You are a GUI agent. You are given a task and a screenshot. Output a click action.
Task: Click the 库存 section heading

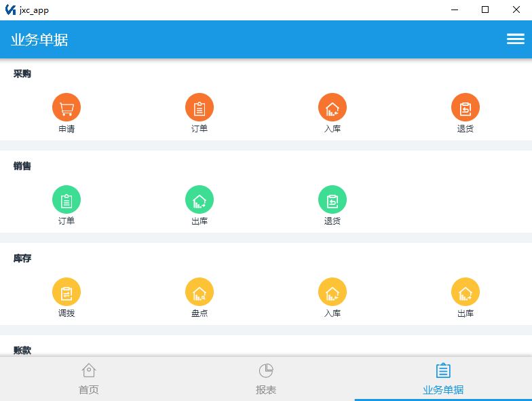pos(22,258)
